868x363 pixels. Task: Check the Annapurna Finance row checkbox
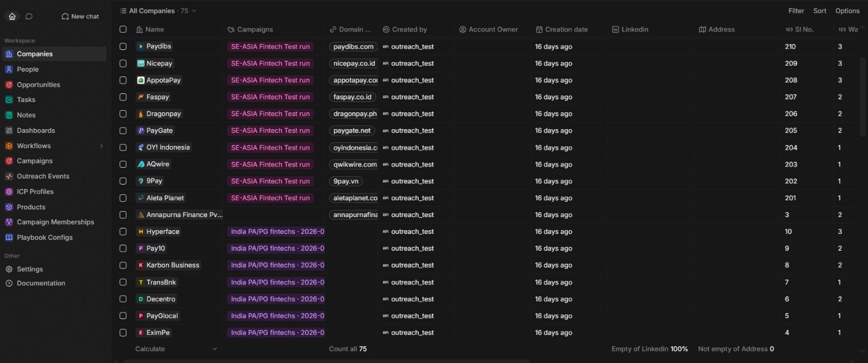tap(123, 215)
